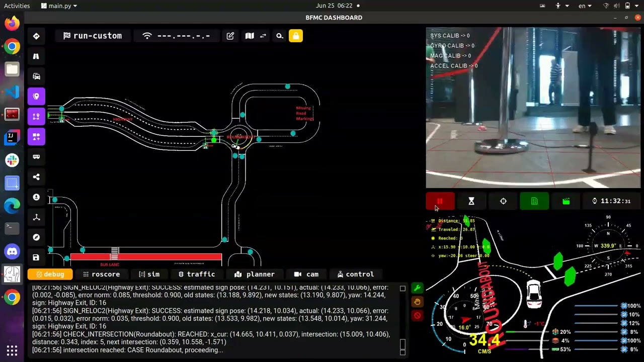Toggle the yellow lock button

[296, 36]
